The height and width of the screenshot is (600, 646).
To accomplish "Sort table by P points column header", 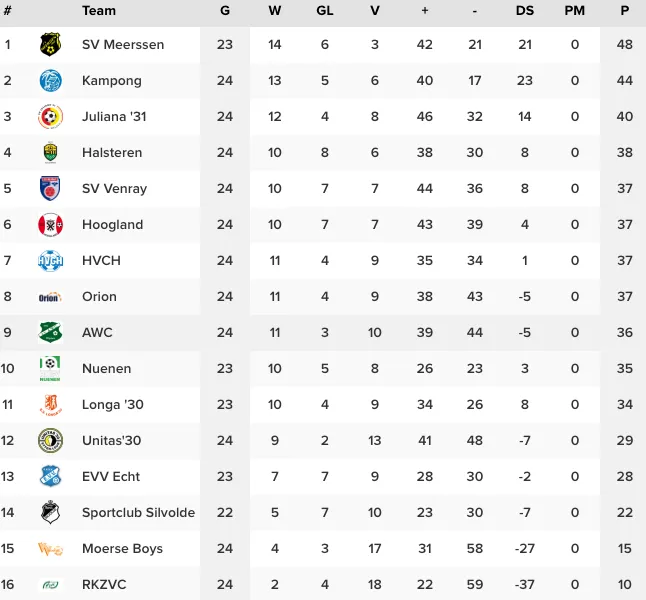I will pos(625,11).
